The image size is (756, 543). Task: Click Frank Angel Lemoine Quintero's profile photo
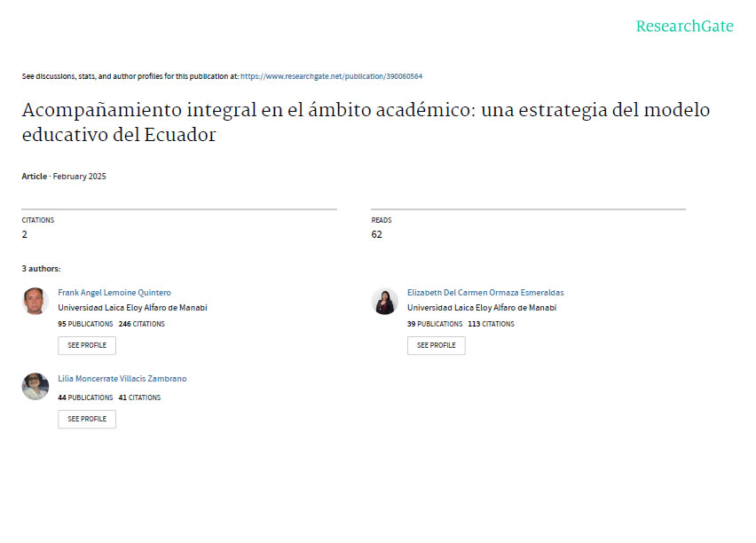point(35,302)
